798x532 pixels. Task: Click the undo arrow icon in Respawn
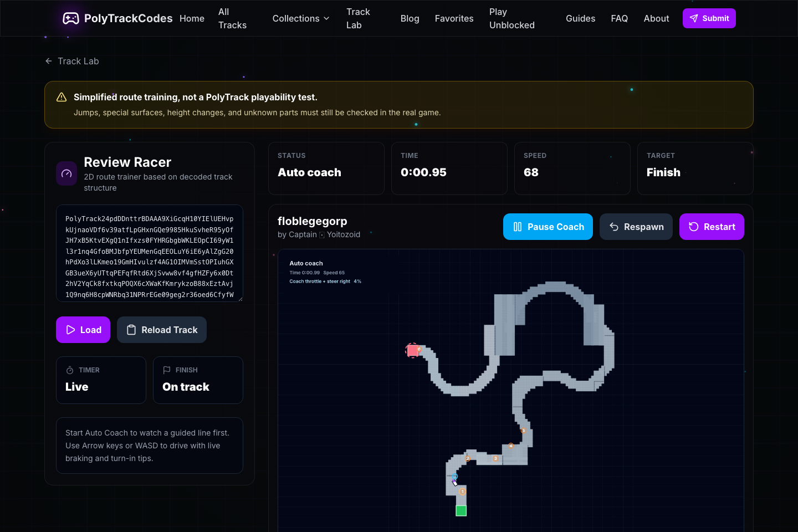pyautogui.click(x=614, y=227)
